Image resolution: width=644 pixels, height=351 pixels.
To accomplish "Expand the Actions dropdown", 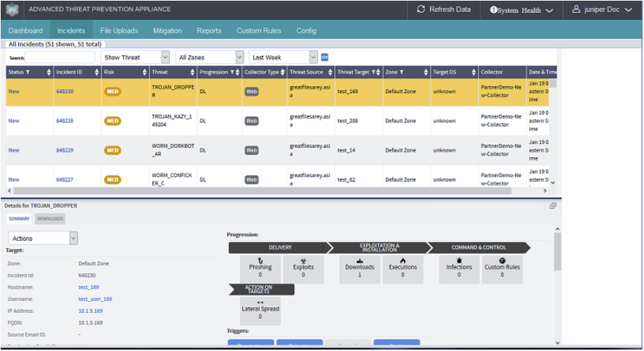I will click(42, 238).
